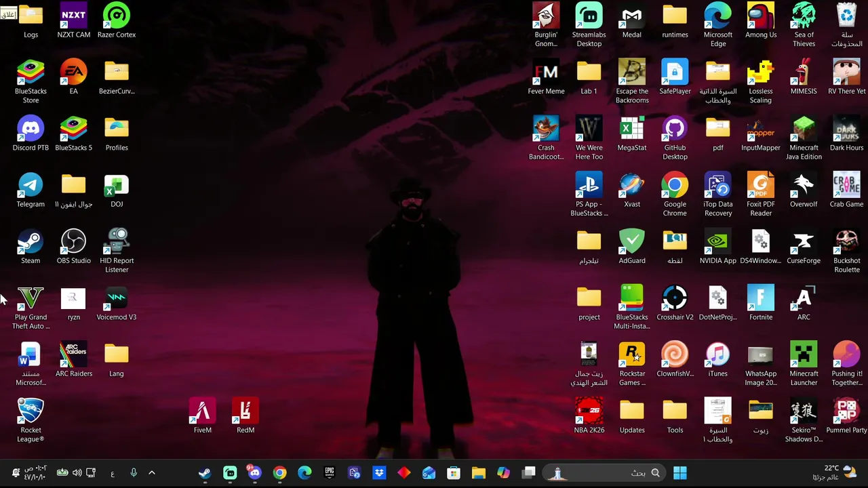Select the Crosshair V2 icon
The width and height of the screenshot is (868, 488).
coord(675,304)
